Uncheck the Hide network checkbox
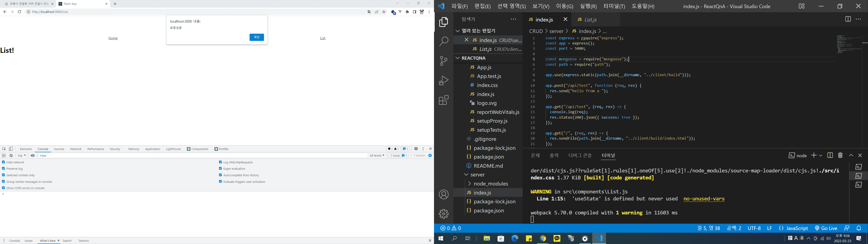This screenshot has height=244, width=868. [x=3, y=162]
